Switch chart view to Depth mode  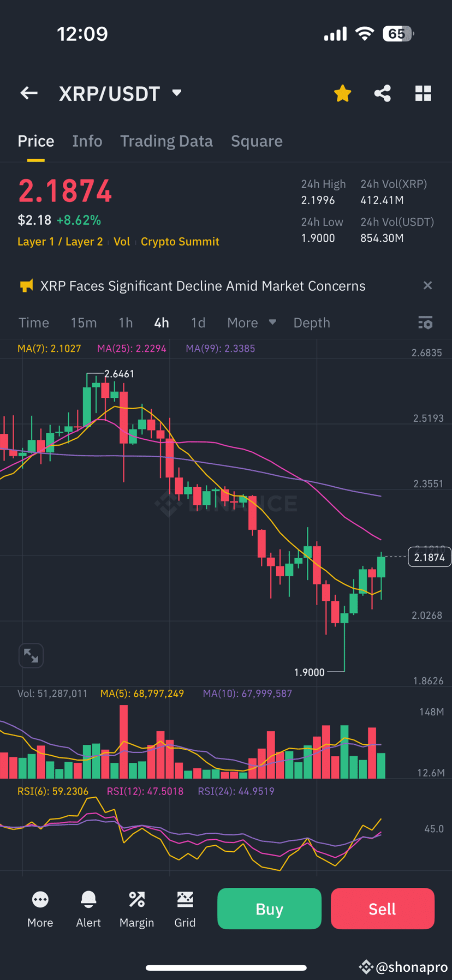tap(311, 322)
